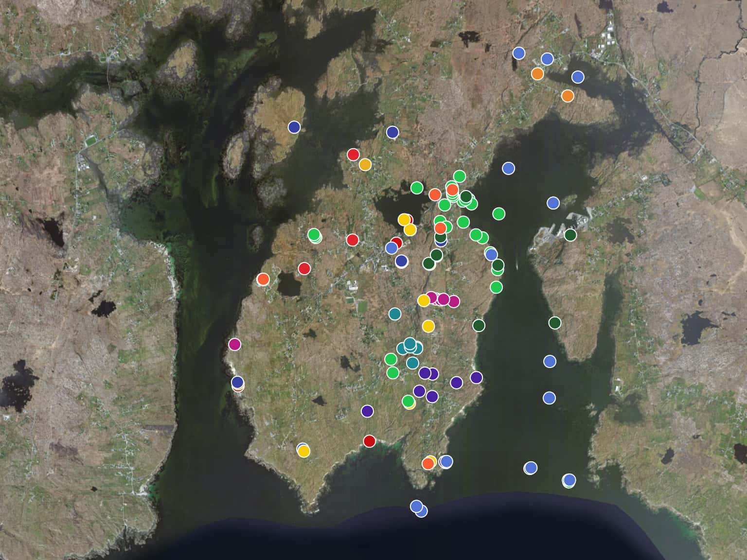
Task: Select dark green marker near the harbor pier
Action: (x=570, y=235)
